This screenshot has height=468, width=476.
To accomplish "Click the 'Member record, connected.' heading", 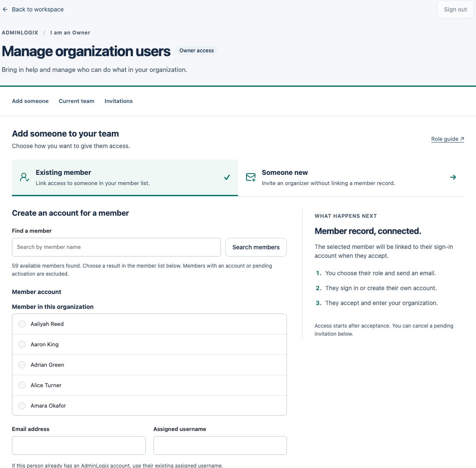I will point(368,231).
